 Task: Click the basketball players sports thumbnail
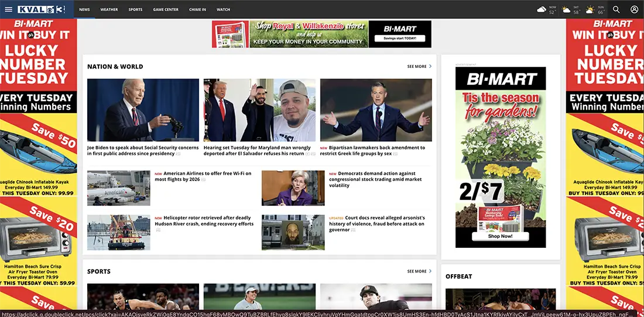pos(143,296)
